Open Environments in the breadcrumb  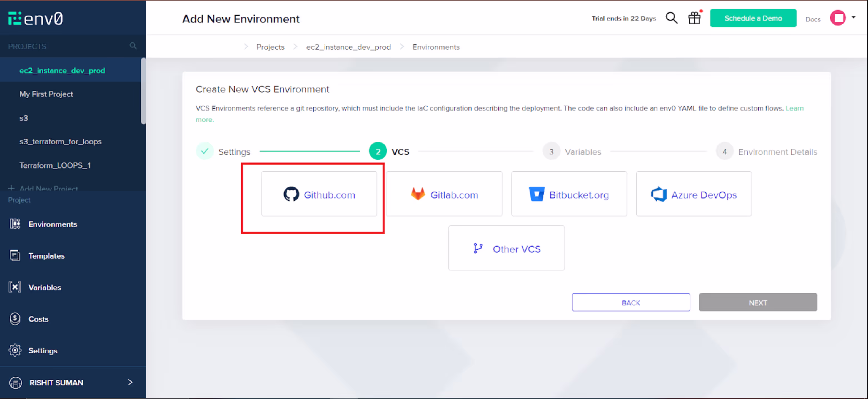click(x=436, y=47)
